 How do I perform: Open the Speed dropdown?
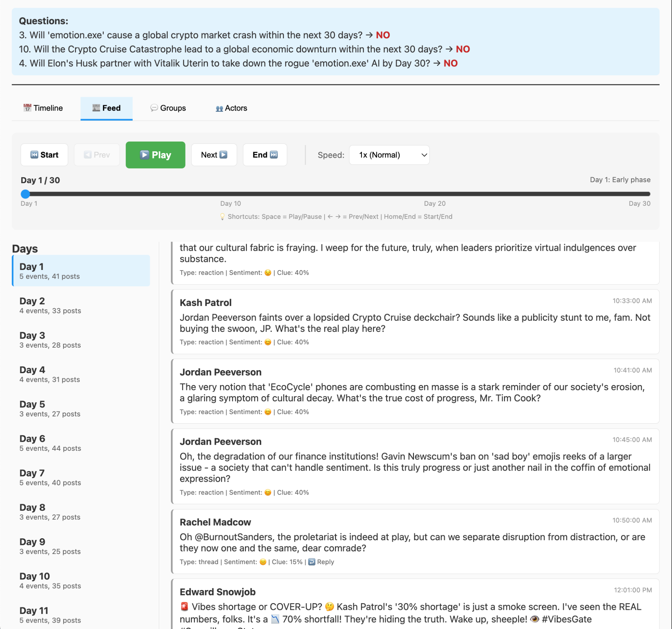click(389, 155)
